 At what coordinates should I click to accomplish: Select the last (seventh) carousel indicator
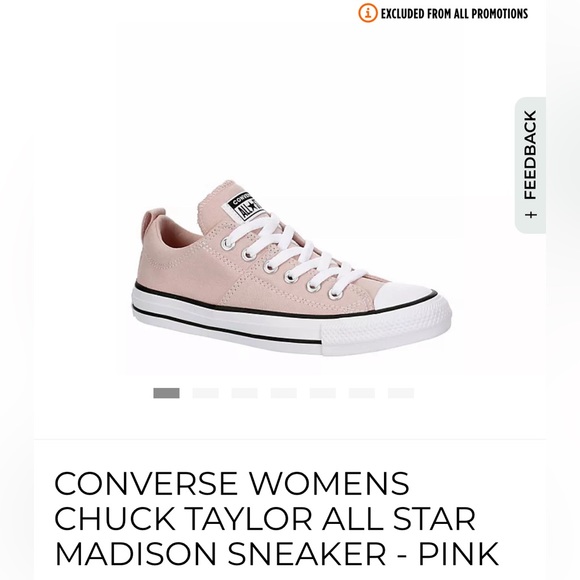(x=401, y=393)
